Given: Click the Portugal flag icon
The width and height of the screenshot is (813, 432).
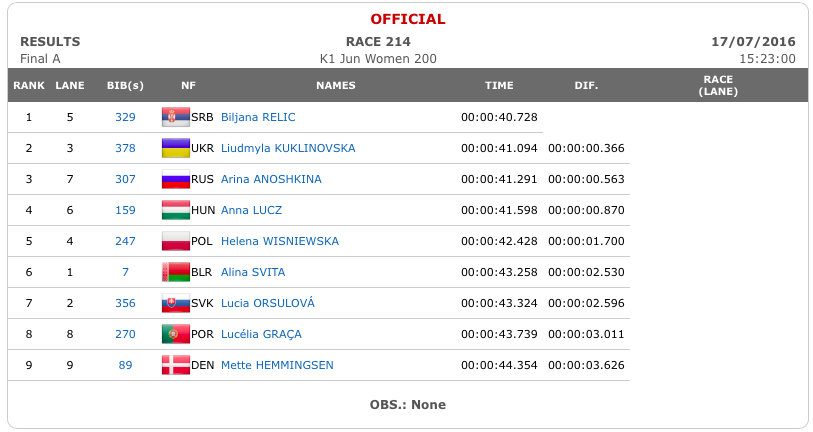Looking at the screenshot, I should click(x=176, y=335).
